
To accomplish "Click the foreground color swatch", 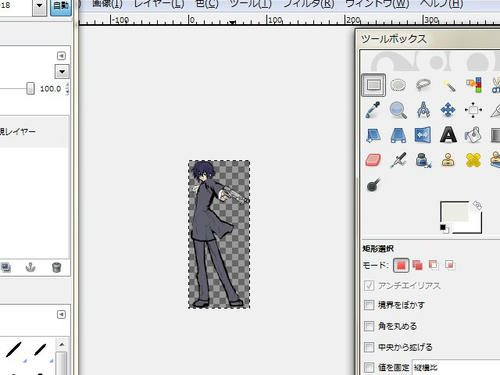I will click(x=454, y=212).
